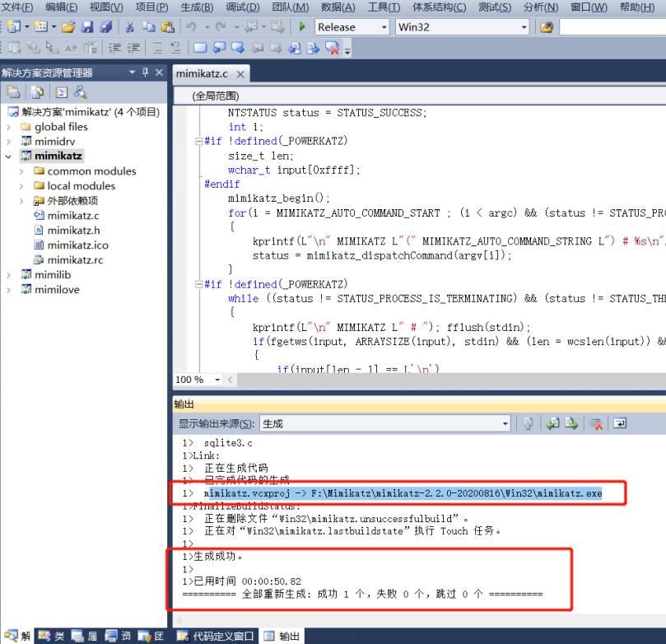Expand the mimidrv project node

click(8, 142)
